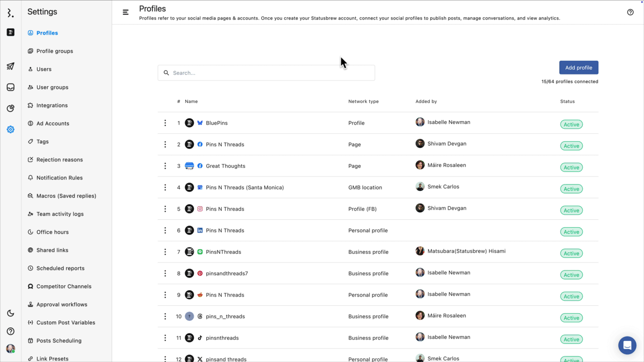The height and width of the screenshot is (362, 644).
Task: Click "Matsubara(Statusbrew) Hisami" name
Action: click(x=466, y=251)
